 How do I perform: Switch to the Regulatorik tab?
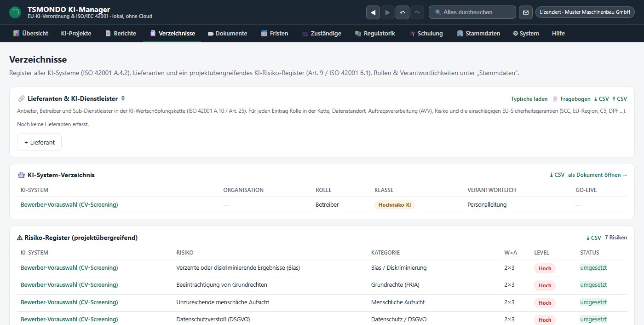[375, 34]
